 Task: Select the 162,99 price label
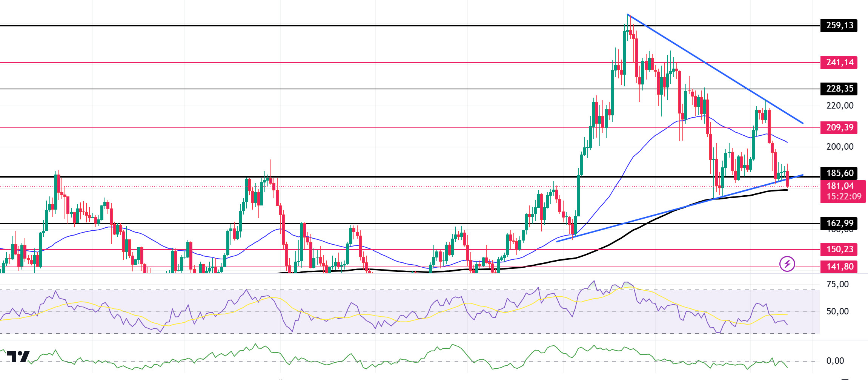tap(839, 224)
